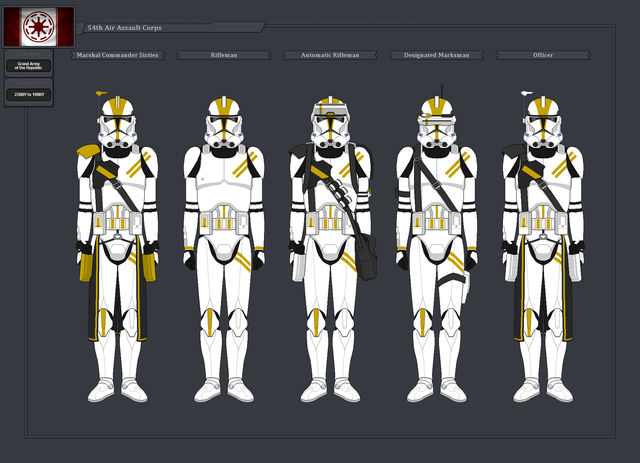Click the yellow helmet antenna on Marshal Commander Sixties
The height and width of the screenshot is (463, 640).
100,94
